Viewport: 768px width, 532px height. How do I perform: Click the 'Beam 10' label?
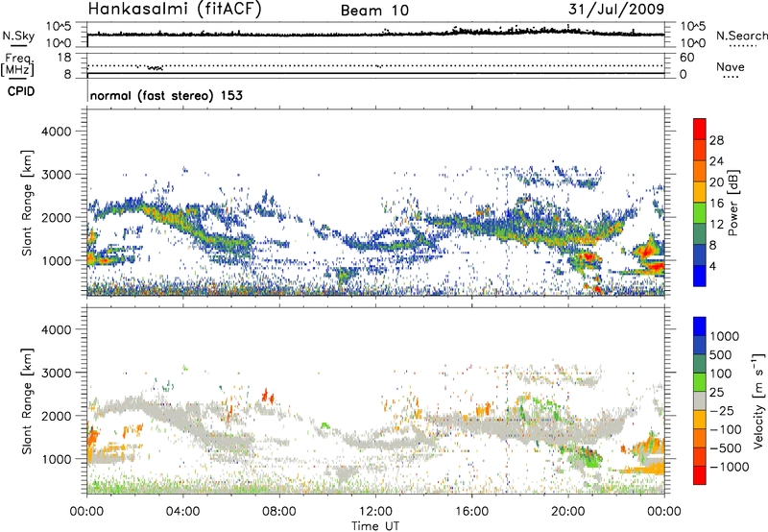coord(374,11)
